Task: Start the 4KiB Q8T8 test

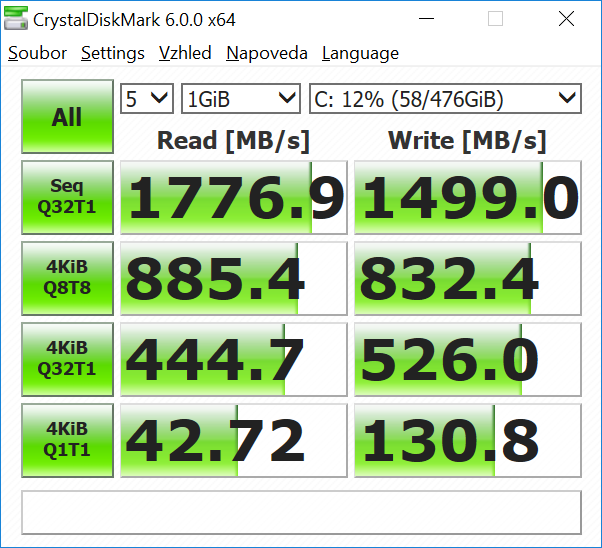Action: point(67,278)
